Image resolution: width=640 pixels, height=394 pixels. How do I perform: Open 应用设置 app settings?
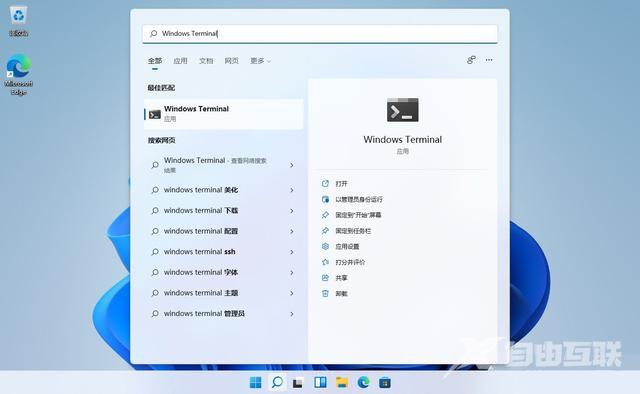point(347,247)
